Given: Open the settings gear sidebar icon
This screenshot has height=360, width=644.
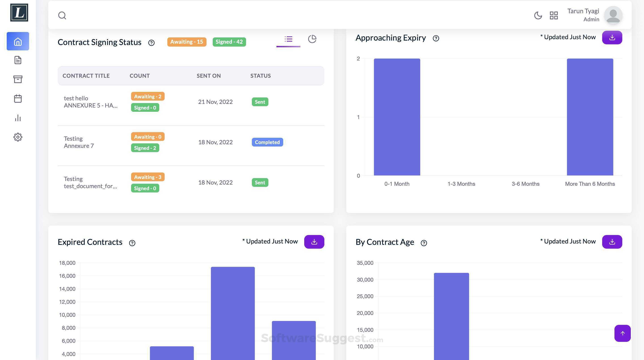Looking at the screenshot, I should point(18,137).
